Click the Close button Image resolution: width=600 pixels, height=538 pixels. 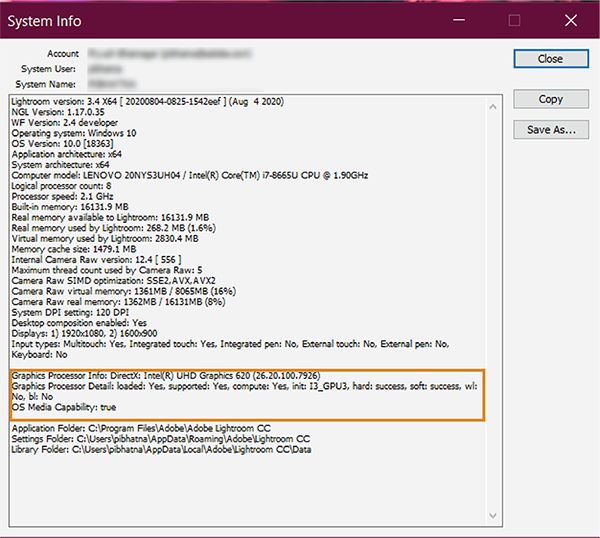pyautogui.click(x=551, y=59)
